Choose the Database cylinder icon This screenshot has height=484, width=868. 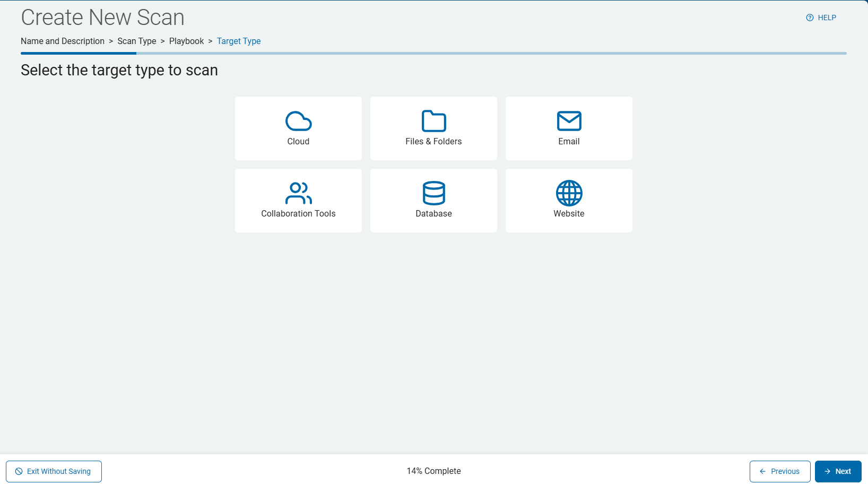pos(433,193)
